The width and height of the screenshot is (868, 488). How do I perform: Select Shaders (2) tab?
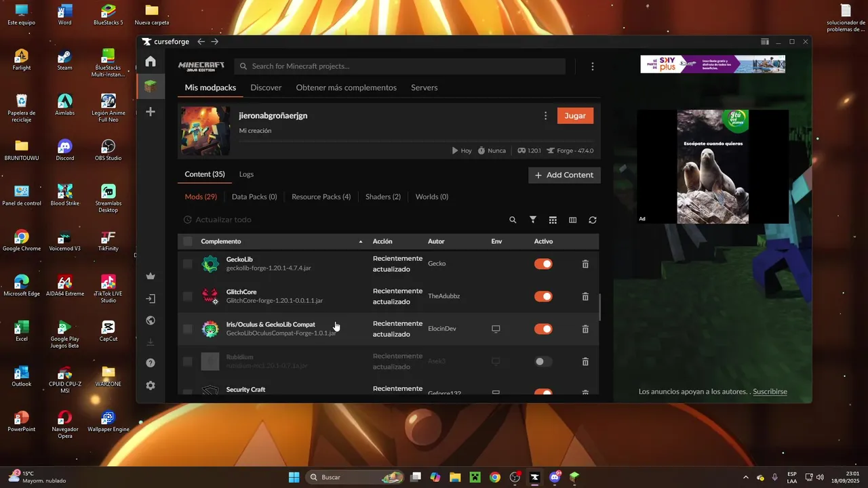[383, 197]
